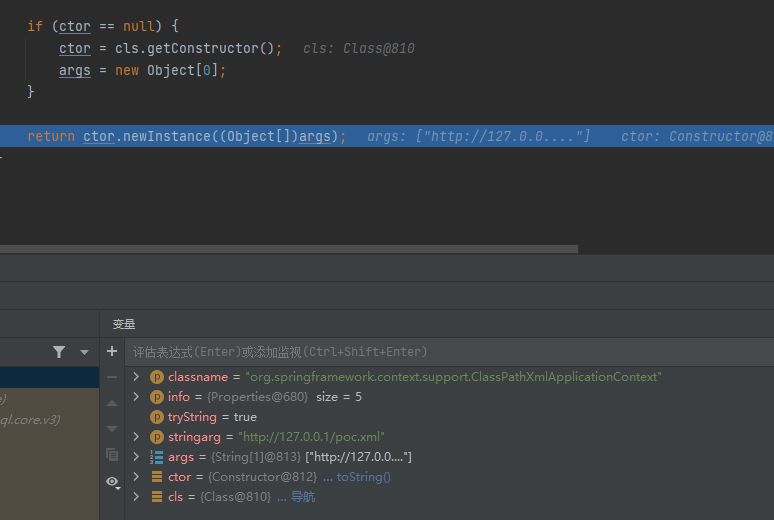Click the {String[1]@813} value text
The width and height of the screenshot is (774, 520).
(256, 457)
